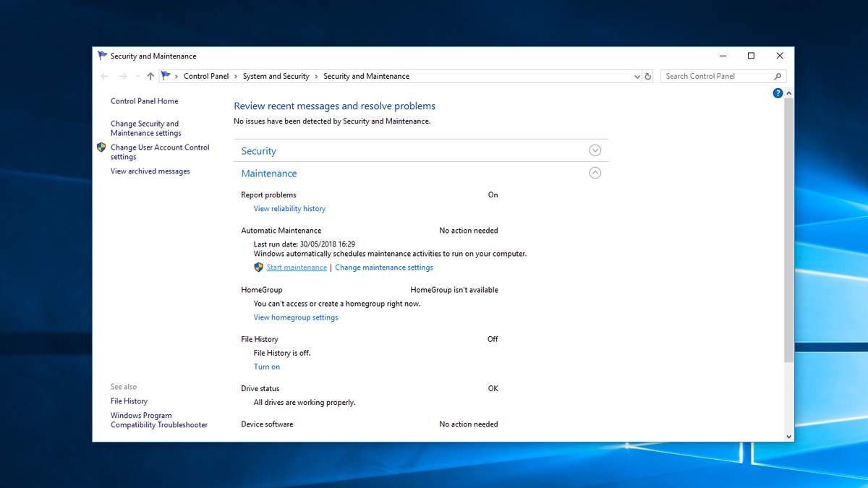This screenshot has height=488, width=868.
Task: Click Change maintenance settings
Action: pos(383,267)
